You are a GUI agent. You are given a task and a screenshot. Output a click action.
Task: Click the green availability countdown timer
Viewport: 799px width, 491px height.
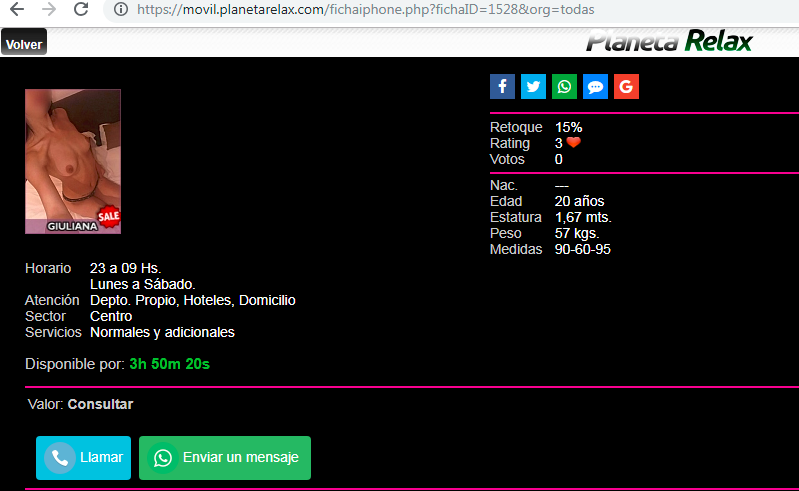click(169, 363)
